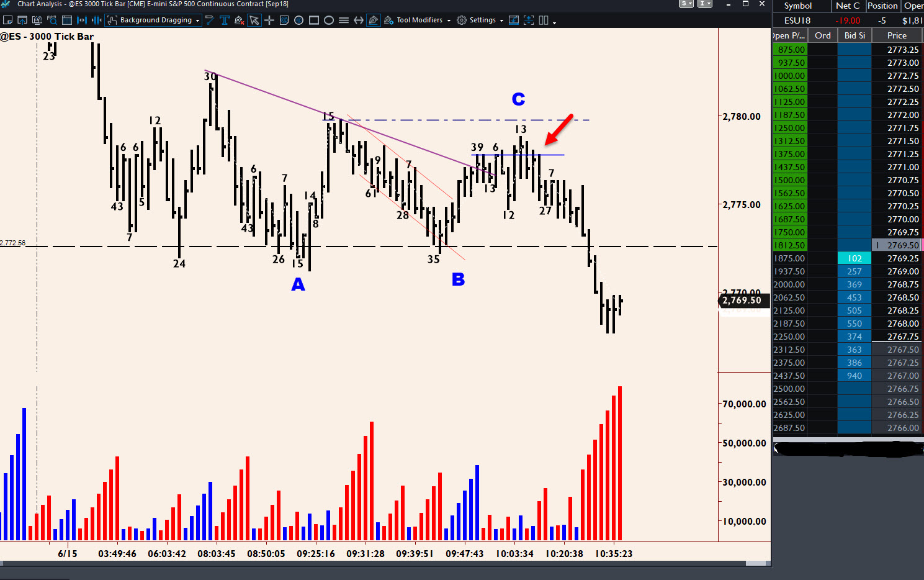Screen dimensions: 924x580
Task: Open the Background Dragging dropdown
Action: point(154,20)
